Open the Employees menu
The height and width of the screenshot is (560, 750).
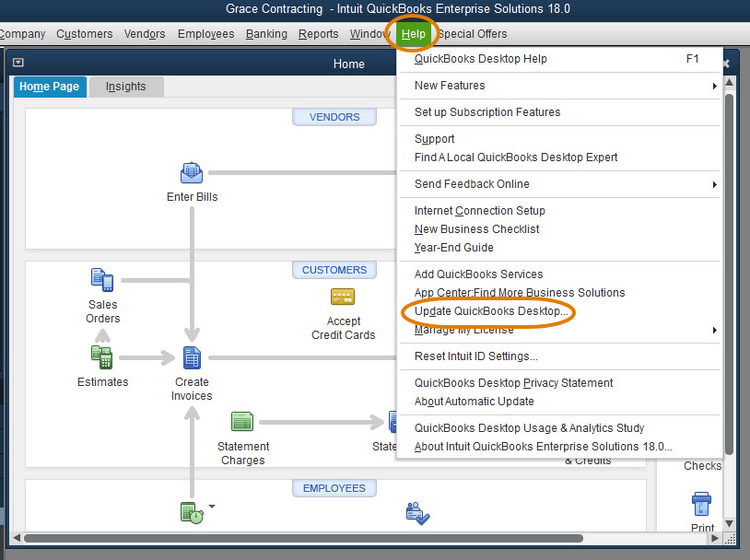point(205,34)
